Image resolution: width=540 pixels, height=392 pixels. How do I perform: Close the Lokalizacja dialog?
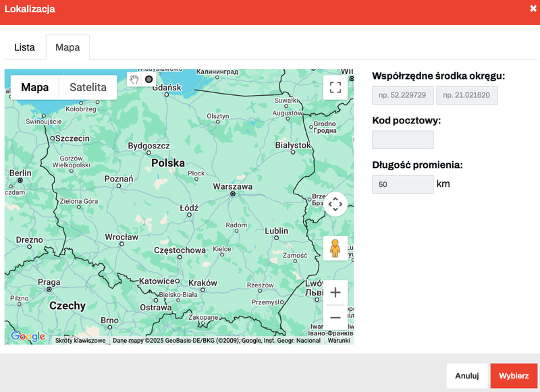(533, 9)
